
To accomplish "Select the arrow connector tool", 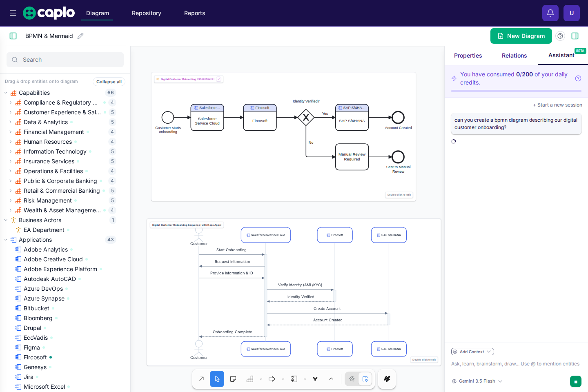I will [201, 379].
